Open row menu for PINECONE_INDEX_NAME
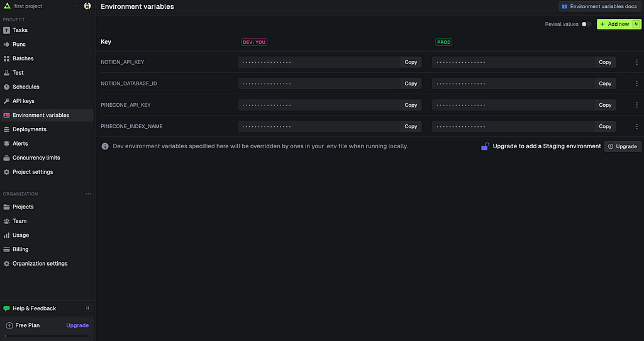The width and height of the screenshot is (644, 341). pyautogui.click(x=636, y=126)
